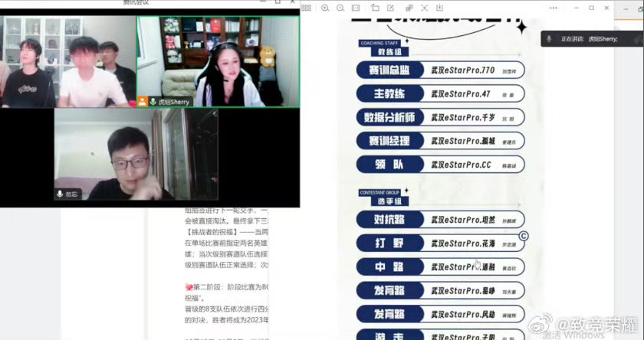The width and height of the screenshot is (644, 340).
Task: Click the overlapping squares icon in viewer toolbar
Action: point(409,8)
